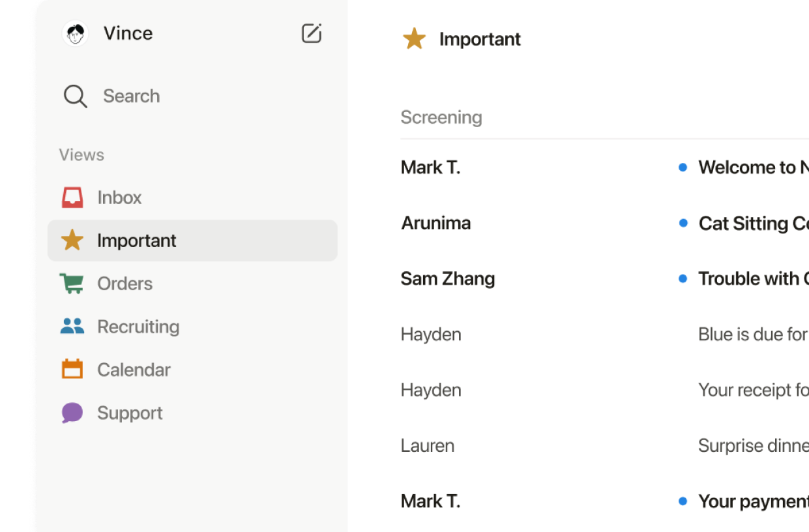This screenshot has height=532, width=809.
Task: Switch to the Recruiting view
Action: coord(138,327)
